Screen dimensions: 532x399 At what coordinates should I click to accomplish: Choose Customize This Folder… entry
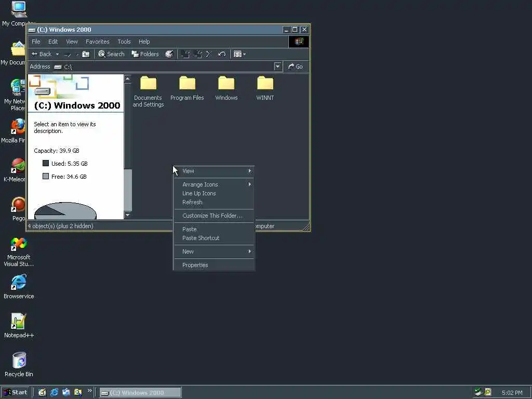tap(214, 216)
